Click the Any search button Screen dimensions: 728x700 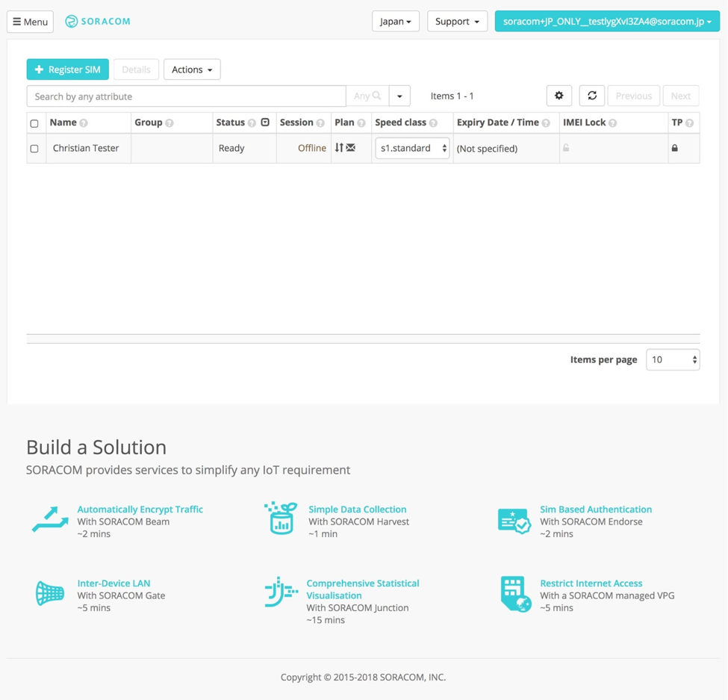pos(367,96)
